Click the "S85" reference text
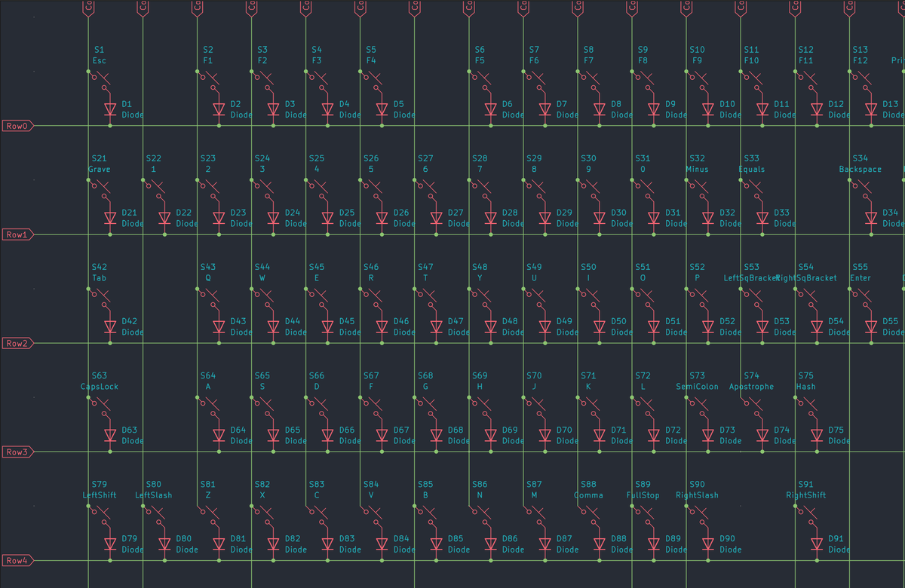Screen dimensions: 905x588 pos(425,484)
